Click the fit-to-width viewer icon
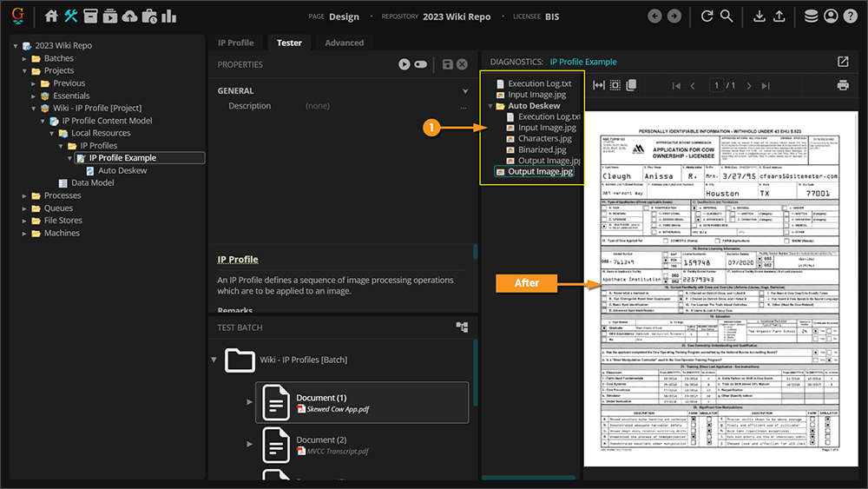Screen dimensions: 868x489 pos(598,85)
